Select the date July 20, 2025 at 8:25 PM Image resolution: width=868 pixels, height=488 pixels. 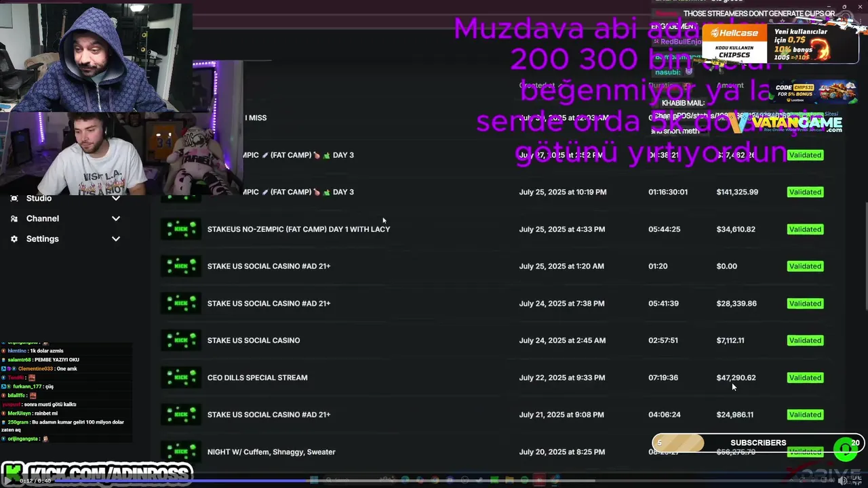(x=562, y=451)
